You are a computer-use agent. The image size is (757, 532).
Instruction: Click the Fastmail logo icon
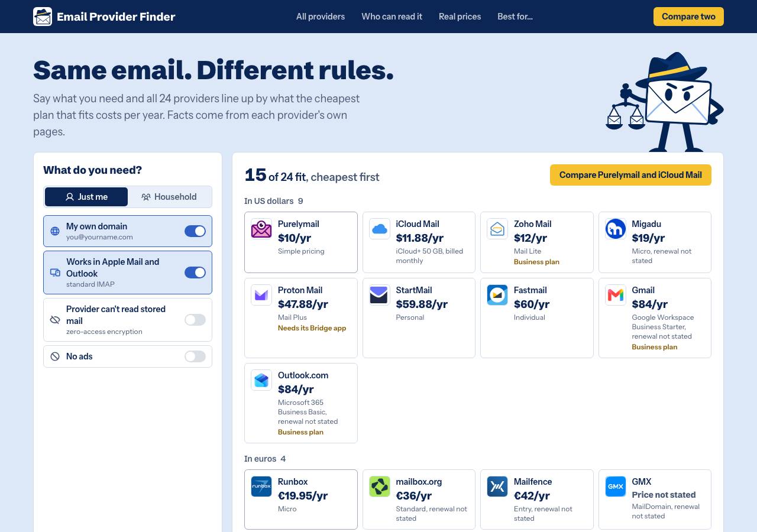click(x=497, y=295)
